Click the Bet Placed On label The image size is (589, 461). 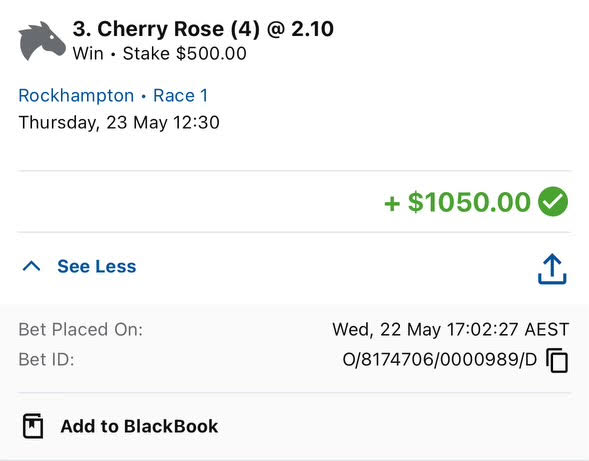coord(81,330)
